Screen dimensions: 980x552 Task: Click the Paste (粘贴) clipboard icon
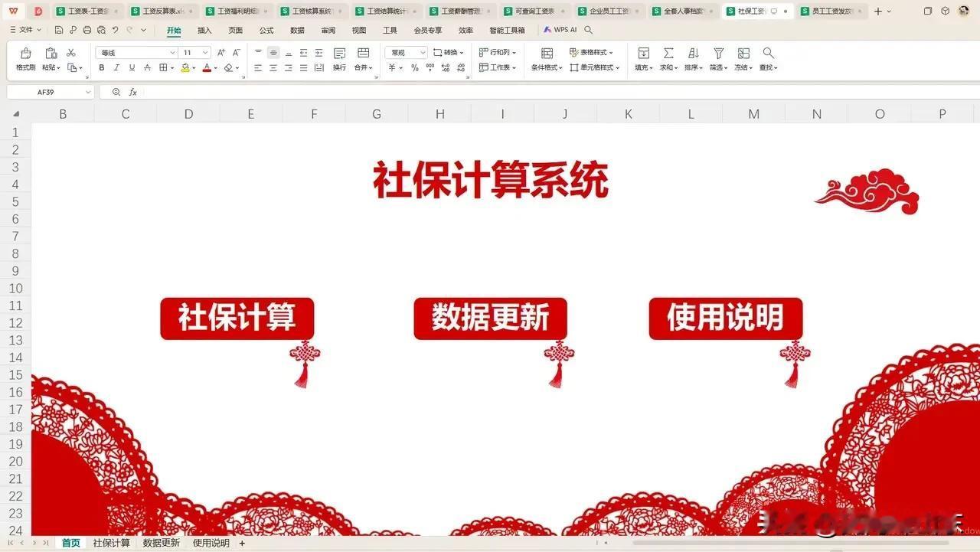[x=51, y=53]
